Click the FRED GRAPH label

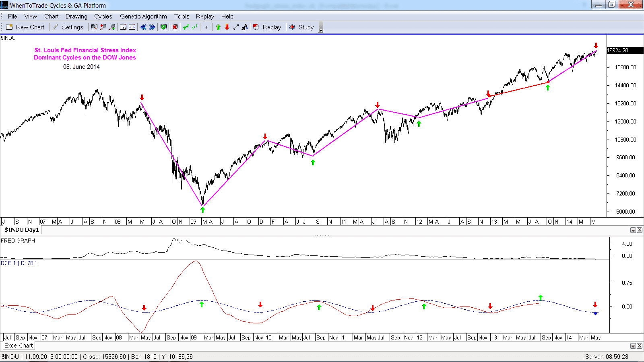point(18,241)
